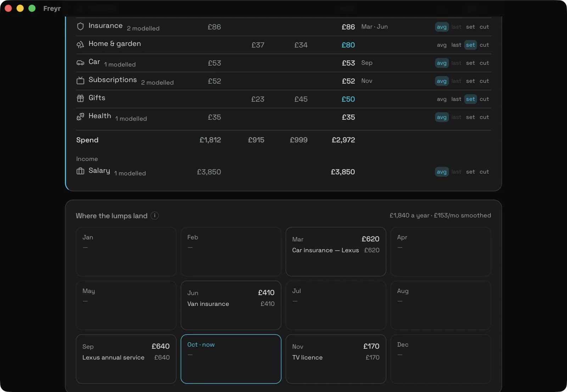567x392 pixels.
Task: Click the Gifts present icon
Action: click(x=80, y=98)
